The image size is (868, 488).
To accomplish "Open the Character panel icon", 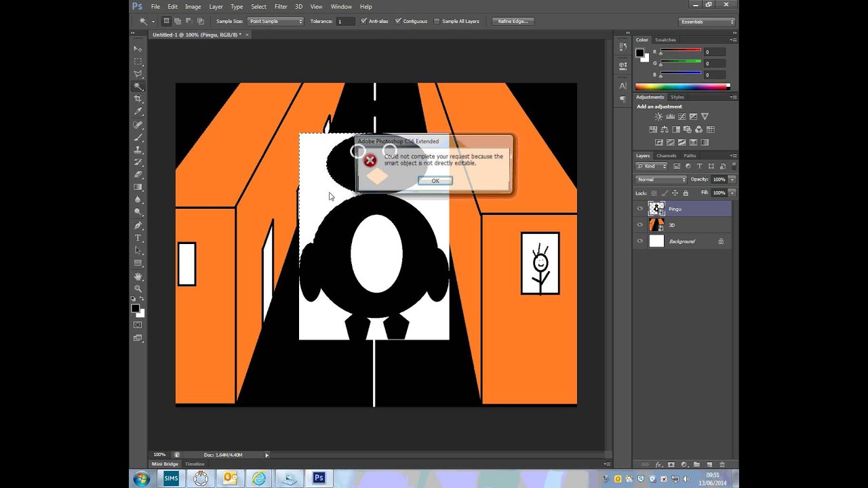I will click(623, 86).
